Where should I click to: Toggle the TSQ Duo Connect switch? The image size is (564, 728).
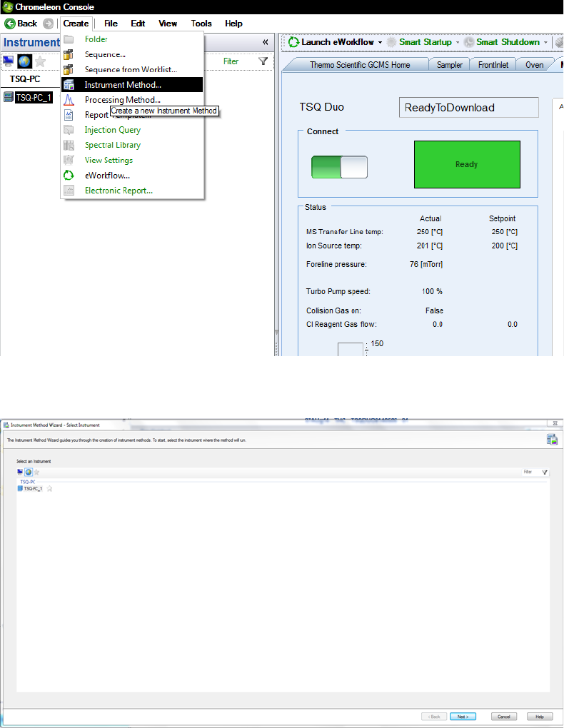[x=339, y=167]
